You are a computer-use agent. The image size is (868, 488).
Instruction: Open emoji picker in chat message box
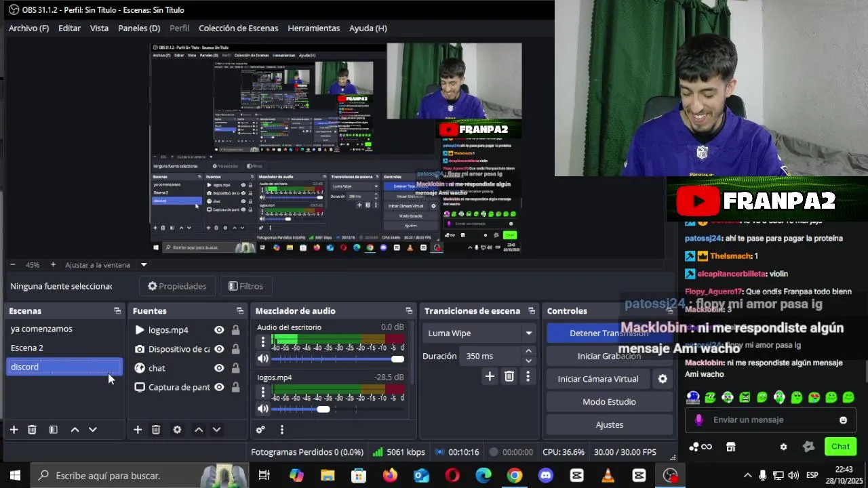[843, 420]
